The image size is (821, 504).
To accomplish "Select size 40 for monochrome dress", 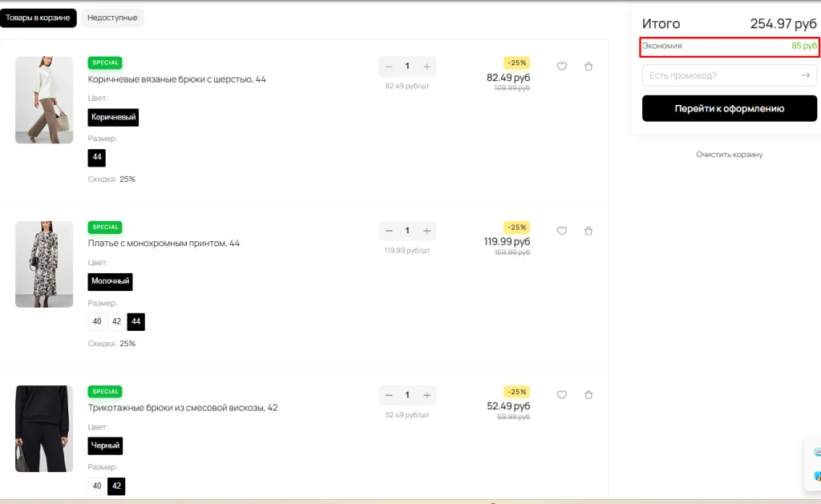I will [x=97, y=321].
